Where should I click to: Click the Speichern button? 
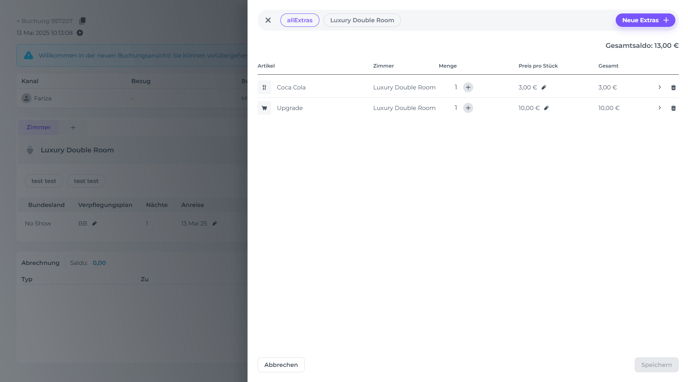(656, 365)
